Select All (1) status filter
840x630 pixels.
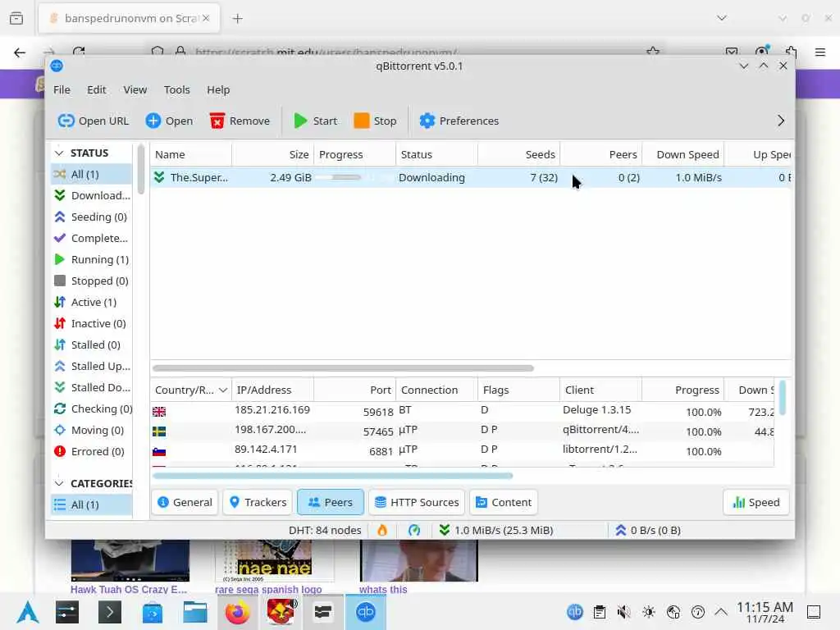[92, 175]
